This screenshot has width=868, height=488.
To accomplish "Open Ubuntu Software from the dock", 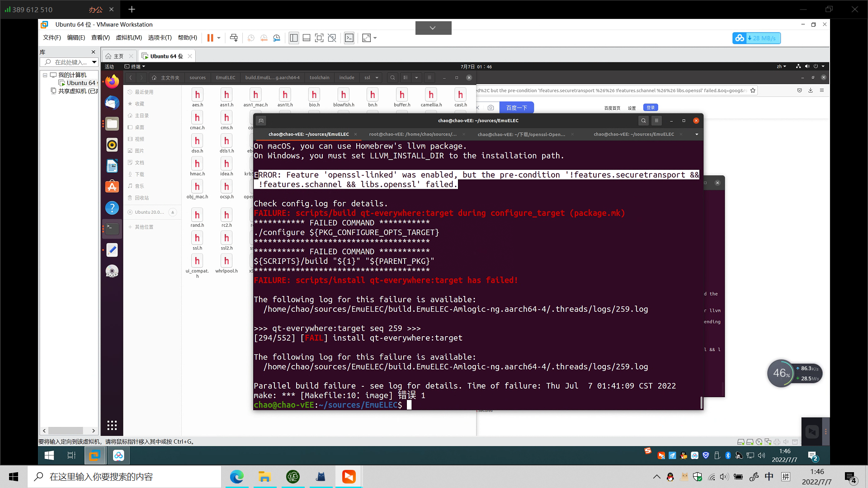I will [112, 186].
